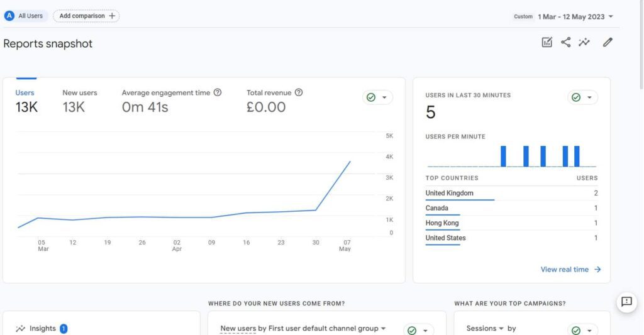
Task: Click the Insights badge showing 1
Action: (x=64, y=328)
